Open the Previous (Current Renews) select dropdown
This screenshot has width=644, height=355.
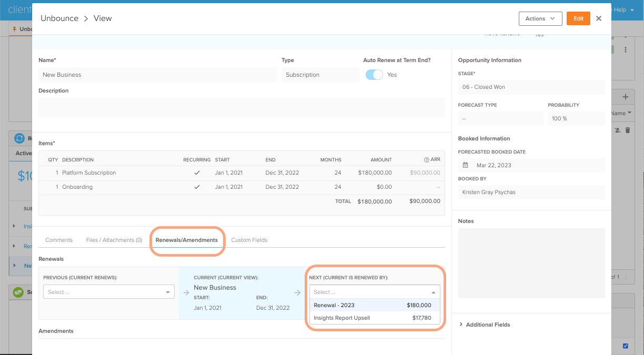(109, 292)
